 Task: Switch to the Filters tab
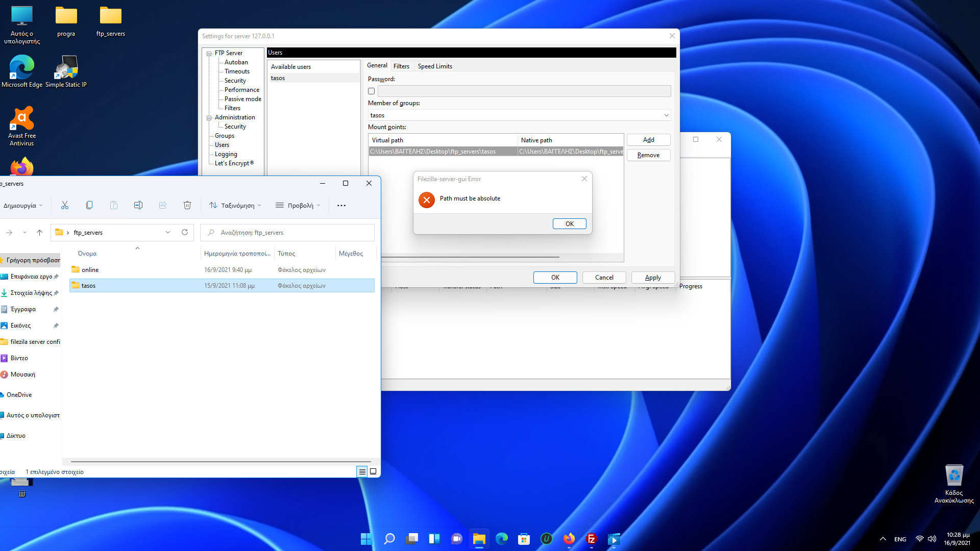pos(401,66)
